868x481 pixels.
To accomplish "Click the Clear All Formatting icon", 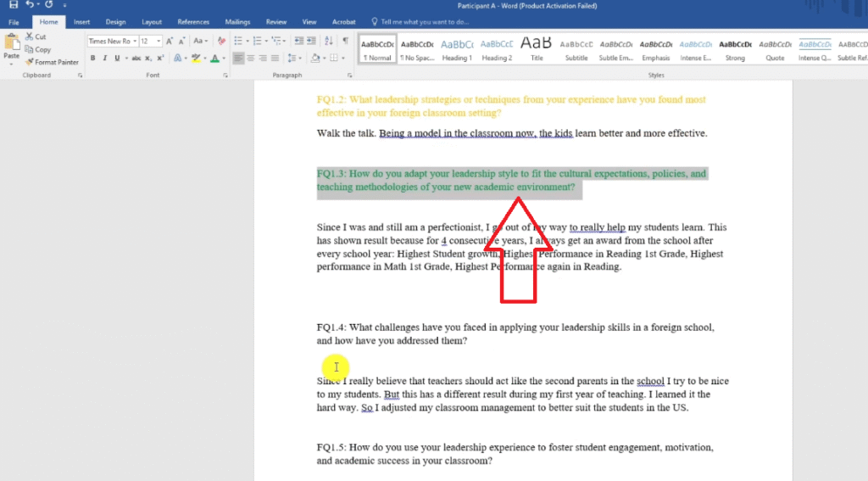I will [221, 41].
